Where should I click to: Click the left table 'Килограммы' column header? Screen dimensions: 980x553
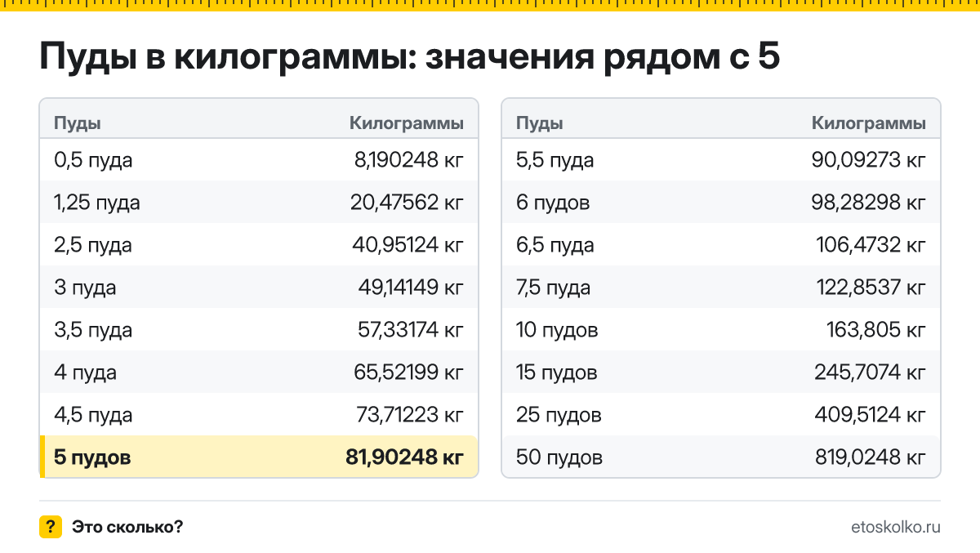[407, 123]
